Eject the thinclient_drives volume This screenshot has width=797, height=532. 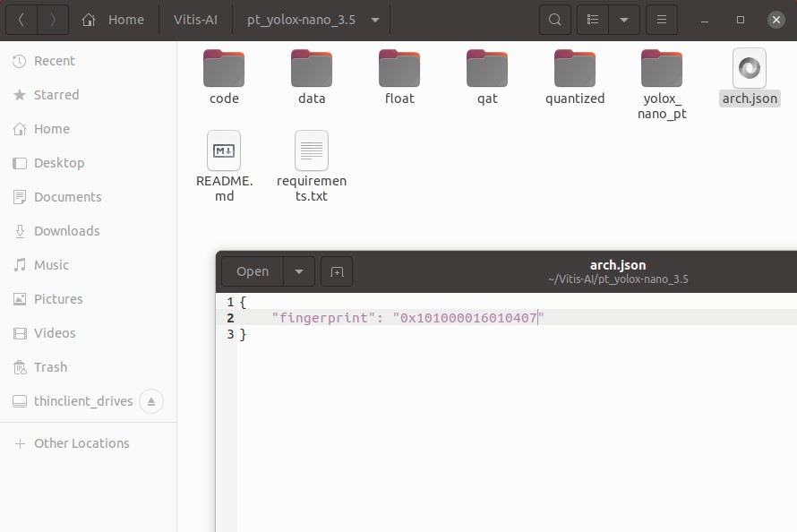[x=150, y=401]
